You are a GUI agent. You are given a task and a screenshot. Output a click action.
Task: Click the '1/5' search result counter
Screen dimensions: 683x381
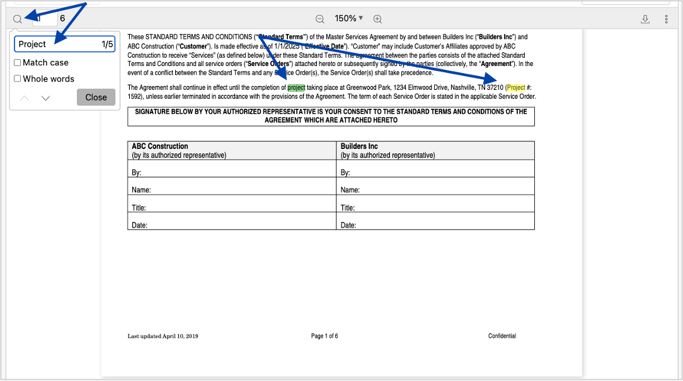pyautogui.click(x=107, y=44)
